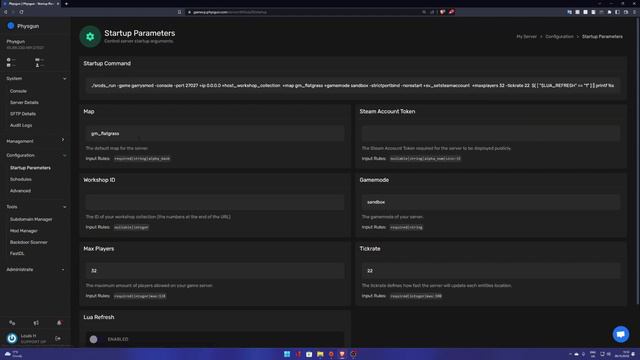The image size is (640, 360).
Task: Reload the page with the refresh icon
Action: tap(21, 12)
